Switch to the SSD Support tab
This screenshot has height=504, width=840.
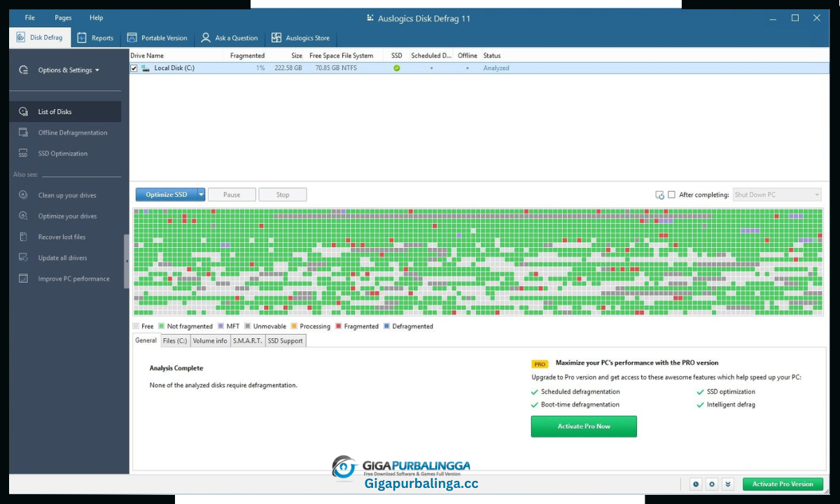point(286,341)
